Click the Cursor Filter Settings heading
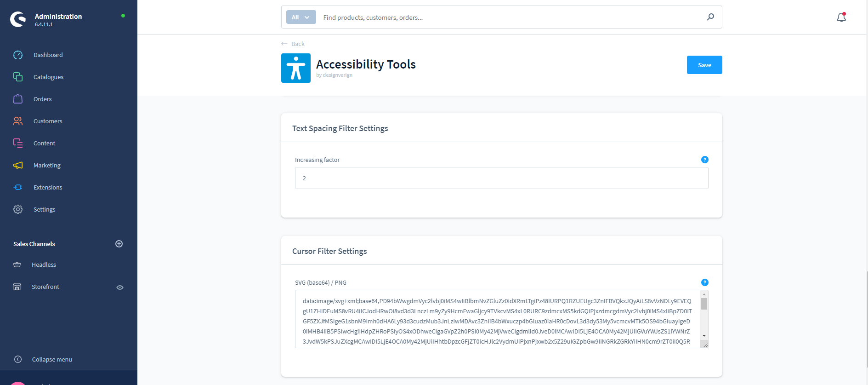 click(329, 251)
